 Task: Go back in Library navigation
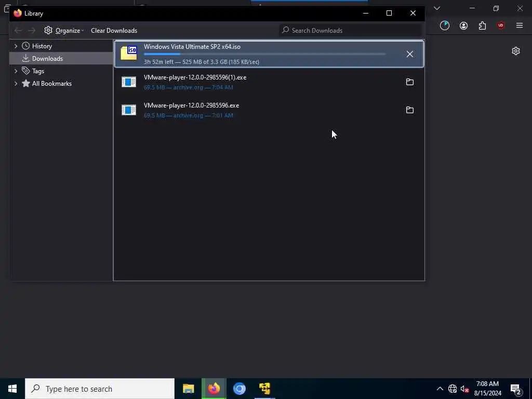[x=18, y=30]
